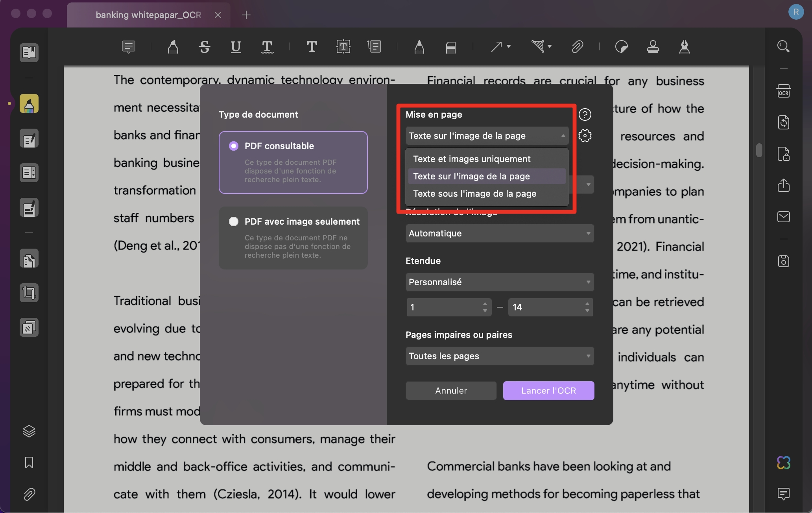The image size is (812, 513).
Task: Select the strikethrough text tool
Action: click(204, 47)
